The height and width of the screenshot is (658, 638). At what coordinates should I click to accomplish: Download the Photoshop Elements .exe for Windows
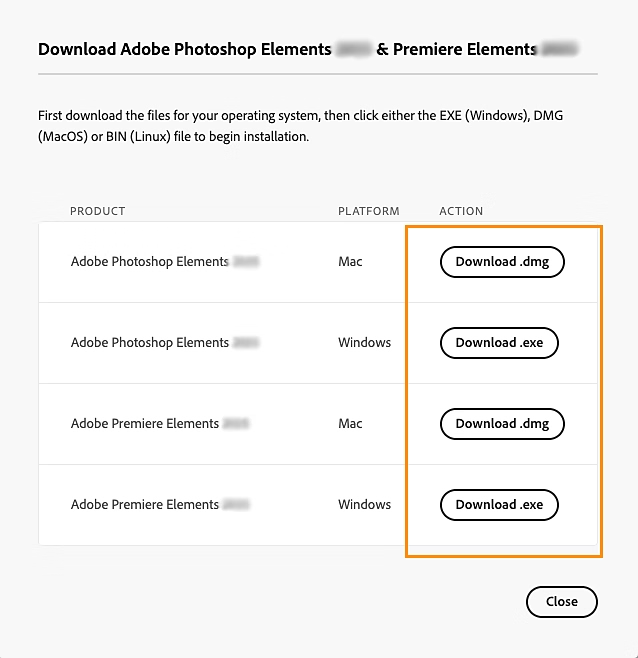tap(499, 343)
